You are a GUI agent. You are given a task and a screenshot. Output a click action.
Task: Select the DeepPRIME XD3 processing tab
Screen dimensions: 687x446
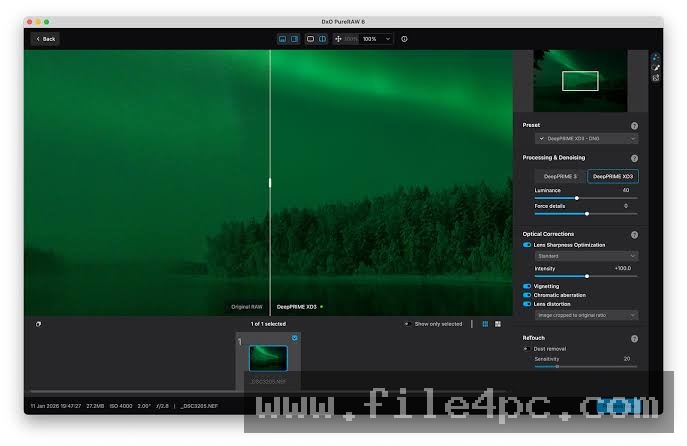pyautogui.click(x=613, y=176)
